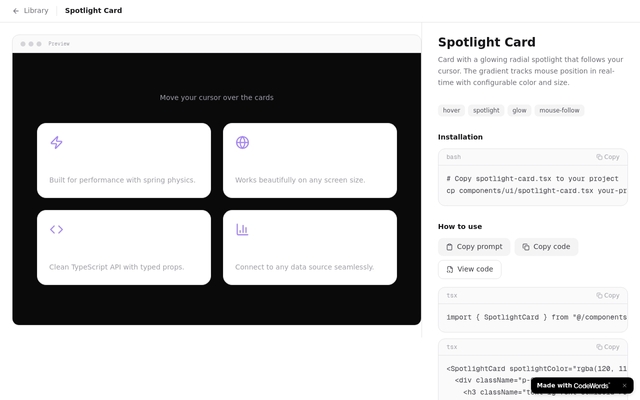Viewport: 640px width, 400px height.
Task: Copy the tsx import snippet
Action: pos(608,296)
